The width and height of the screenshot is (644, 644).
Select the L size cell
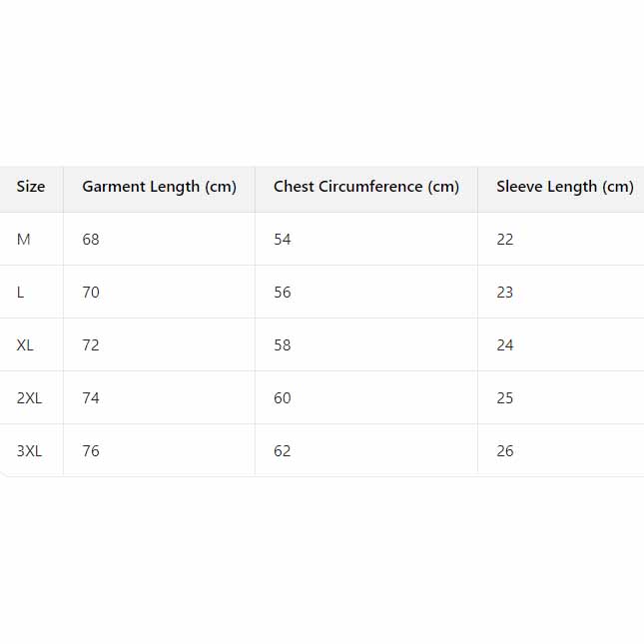click(x=21, y=293)
